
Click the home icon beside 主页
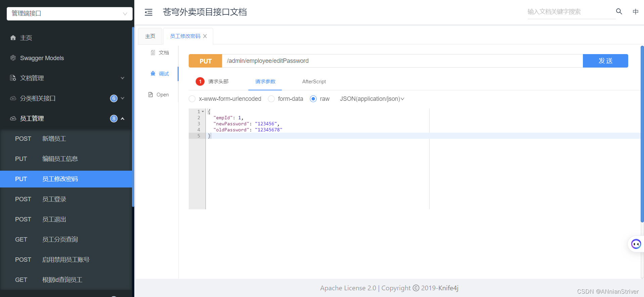click(x=13, y=38)
